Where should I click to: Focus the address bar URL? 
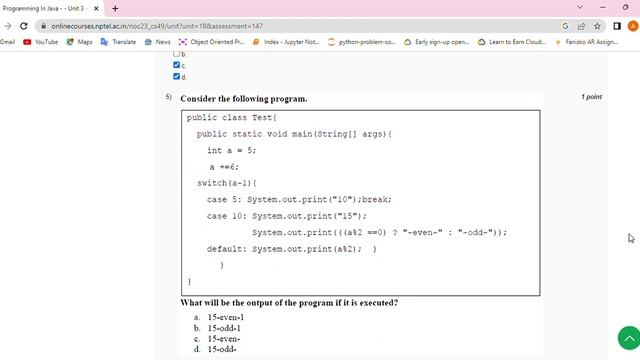pos(157,26)
